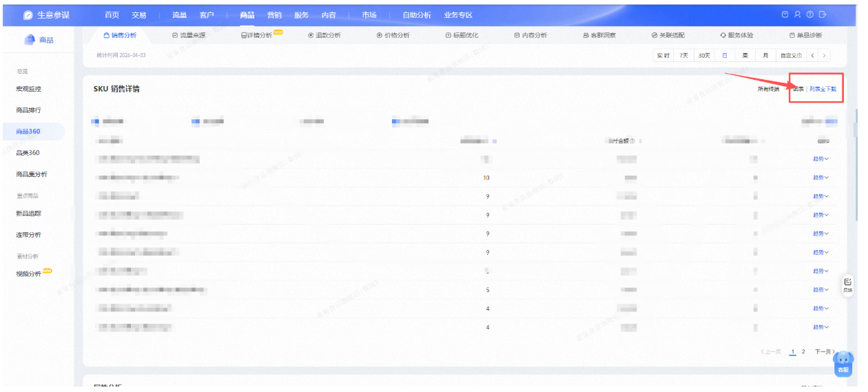Expand 趋势 for the row showing 10
868x392 pixels.
click(x=821, y=178)
